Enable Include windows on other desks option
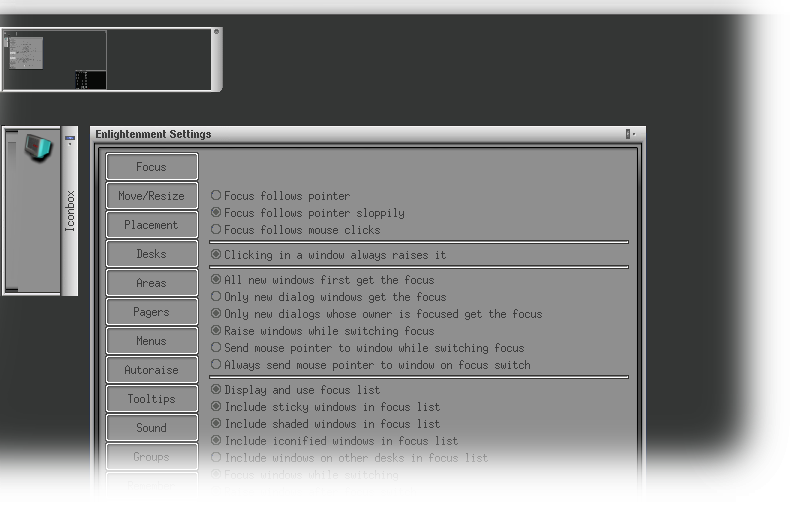Viewport: 800px width, 525px height. click(x=349, y=458)
